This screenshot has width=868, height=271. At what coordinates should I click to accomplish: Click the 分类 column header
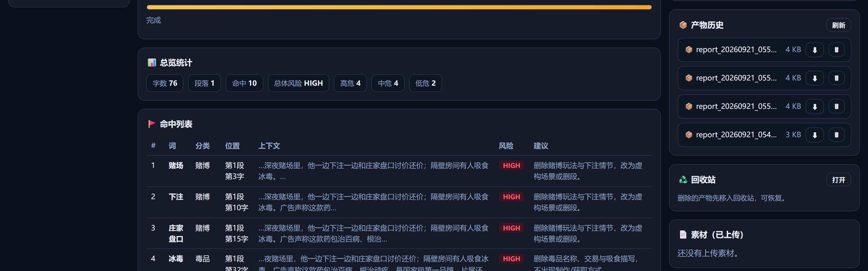point(203,146)
